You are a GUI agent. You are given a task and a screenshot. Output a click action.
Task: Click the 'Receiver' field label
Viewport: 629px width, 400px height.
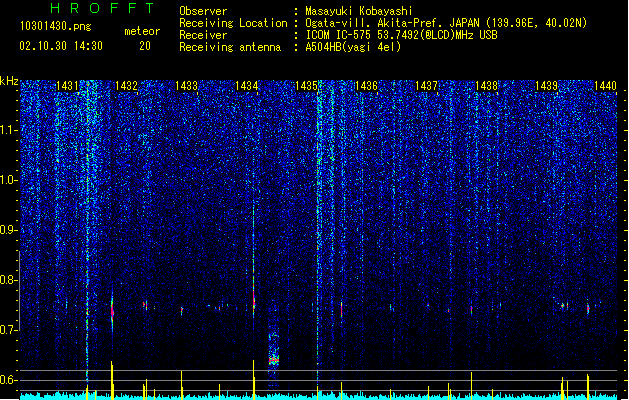(203, 35)
